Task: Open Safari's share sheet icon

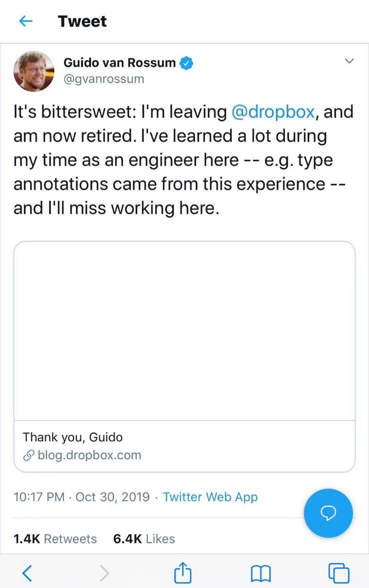Action: click(182, 573)
